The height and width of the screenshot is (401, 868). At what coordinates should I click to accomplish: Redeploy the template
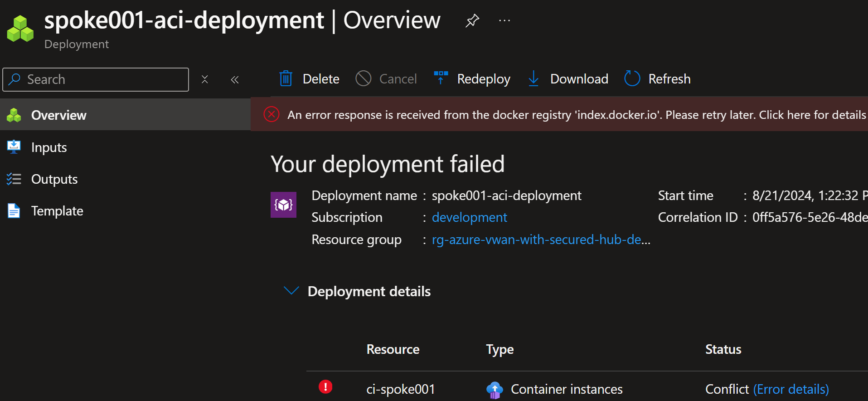[x=472, y=79]
